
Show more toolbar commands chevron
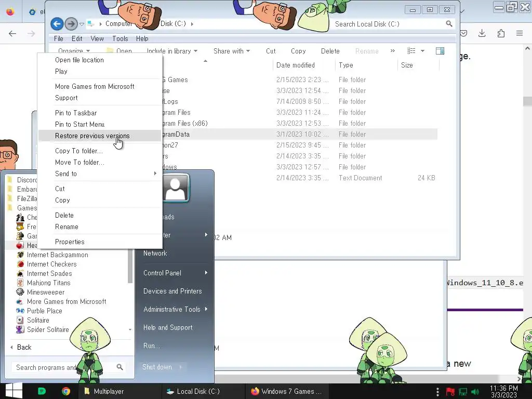[x=393, y=51]
